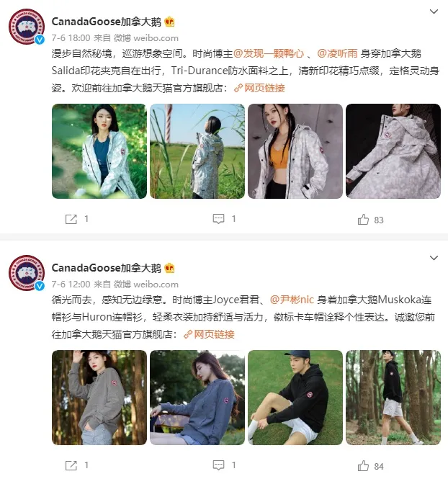Like the Salida jacket post with 83 likes

pyautogui.click(x=363, y=220)
